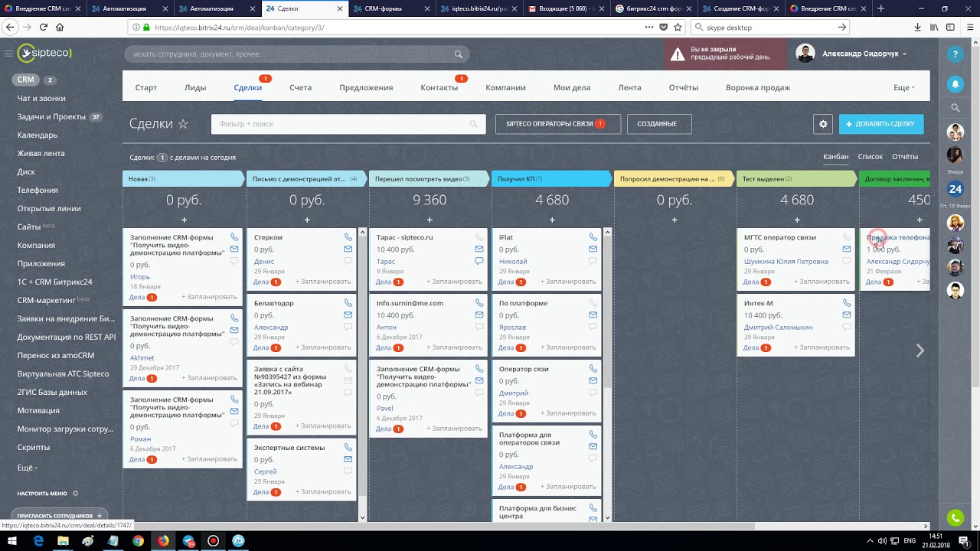Open the Новая column header

184,179
